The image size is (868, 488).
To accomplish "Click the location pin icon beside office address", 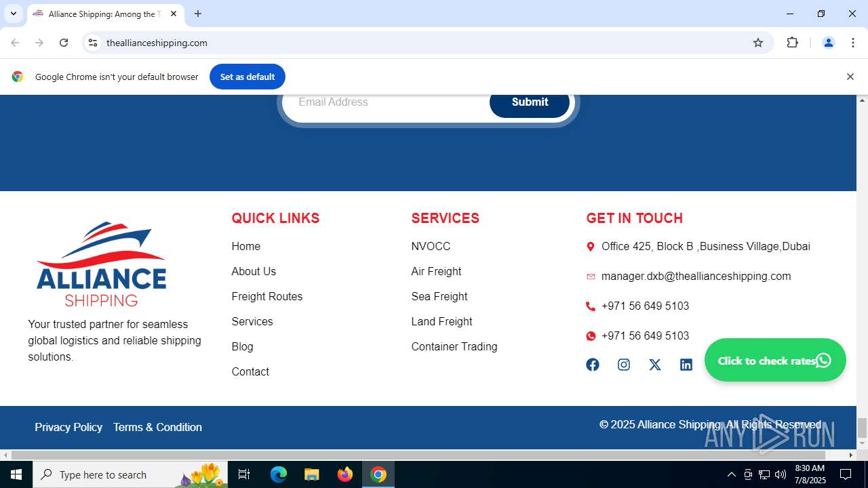I will 591,247.
